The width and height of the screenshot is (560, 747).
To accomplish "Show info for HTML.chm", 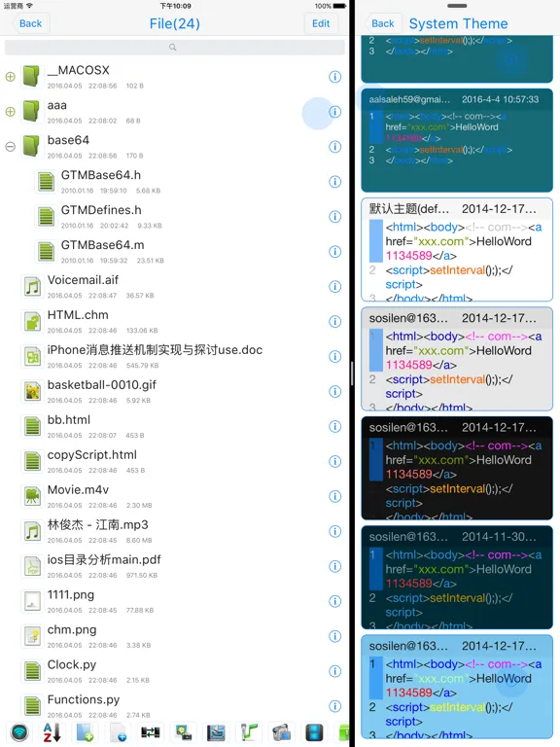I will click(335, 322).
